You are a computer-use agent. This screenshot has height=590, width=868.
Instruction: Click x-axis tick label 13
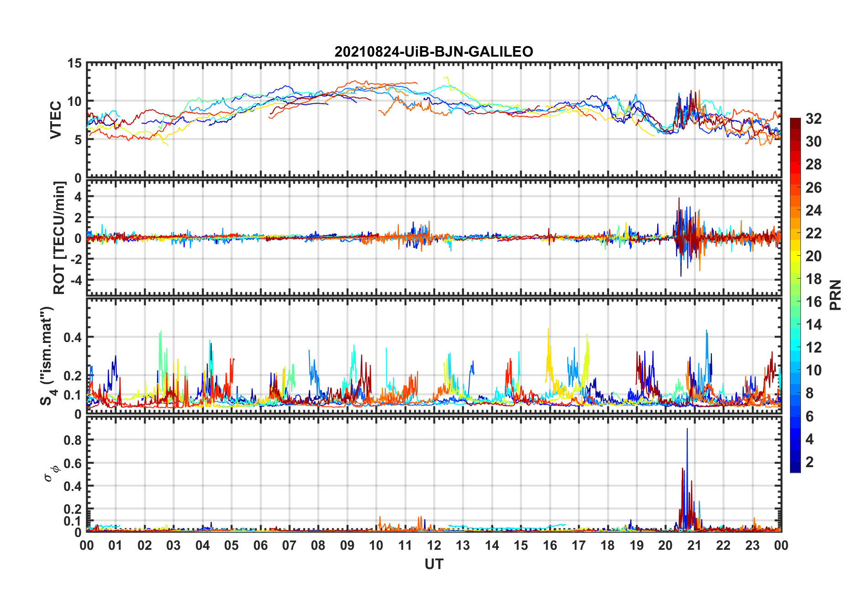(463, 545)
